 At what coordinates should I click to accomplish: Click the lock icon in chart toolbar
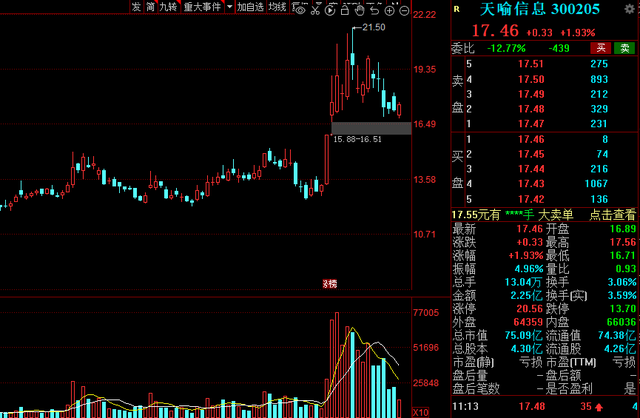345,10
